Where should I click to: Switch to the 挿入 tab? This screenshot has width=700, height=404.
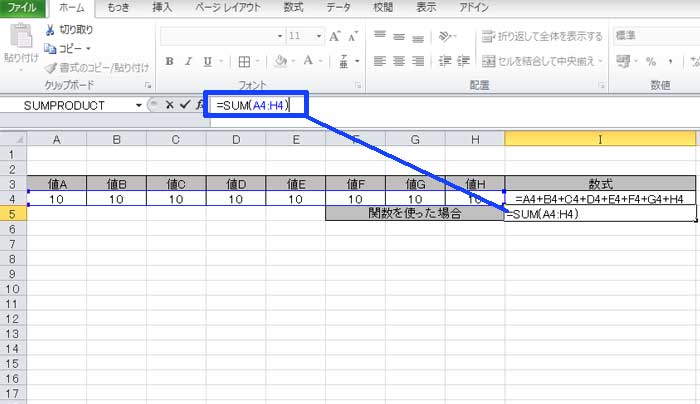(162, 8)
